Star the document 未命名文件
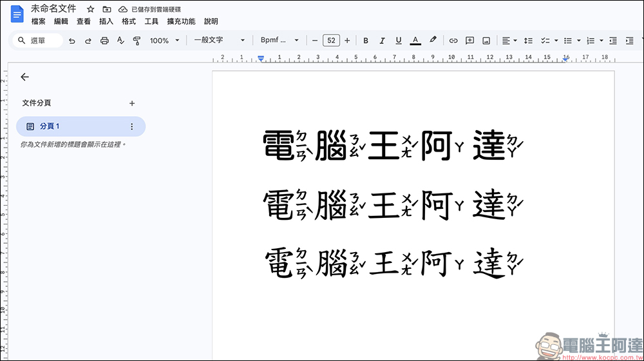The width and height of the screenshot is (644, 361). click(91, 9)
